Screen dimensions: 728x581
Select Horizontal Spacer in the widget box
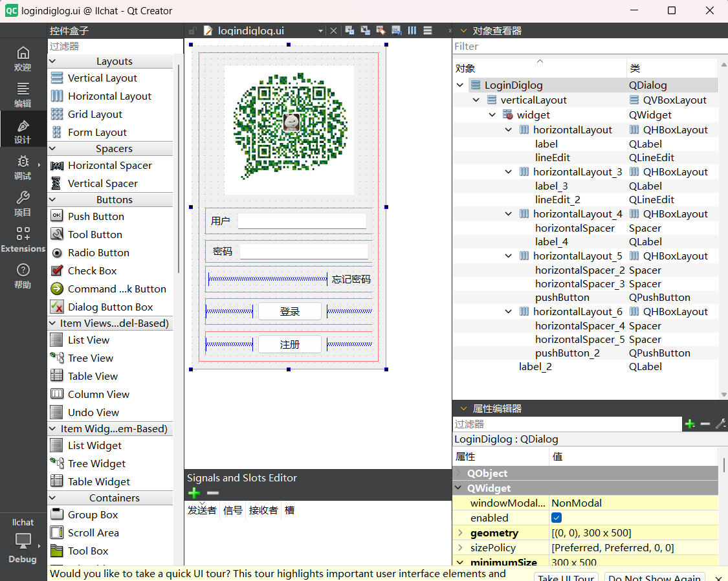click(x=111, y=165)
